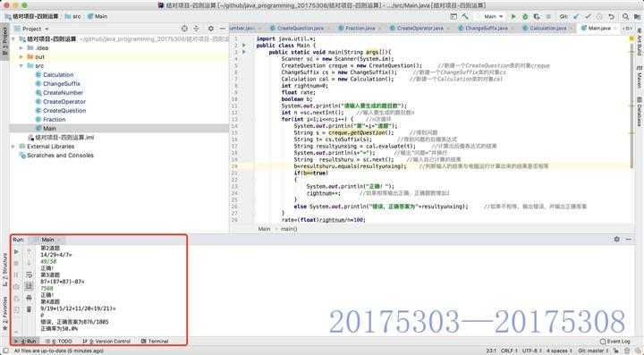This screenshot has height=355, width=644.
Task: Run with coverage icon in toolbar
Action: pyautogui.click(x=537, y=16)
